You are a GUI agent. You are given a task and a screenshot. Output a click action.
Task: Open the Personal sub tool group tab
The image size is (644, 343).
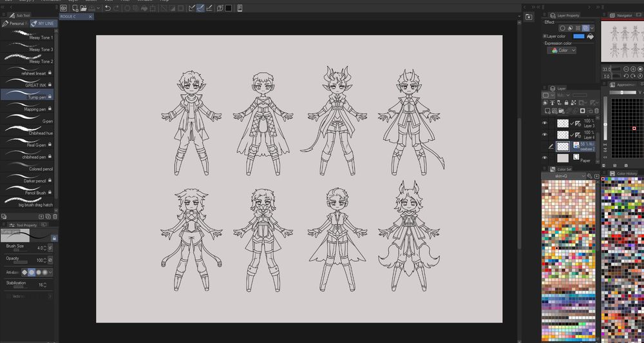click(14, 23)
